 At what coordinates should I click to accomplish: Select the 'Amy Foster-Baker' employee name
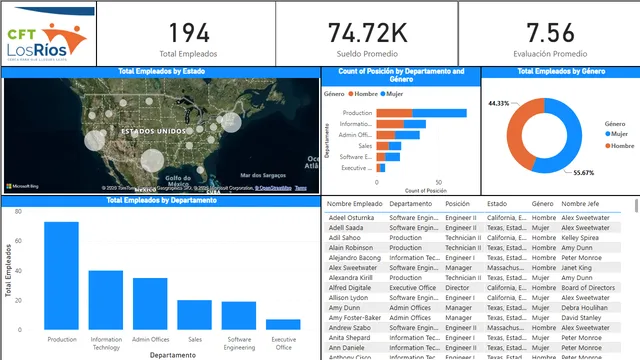(355, 318)
